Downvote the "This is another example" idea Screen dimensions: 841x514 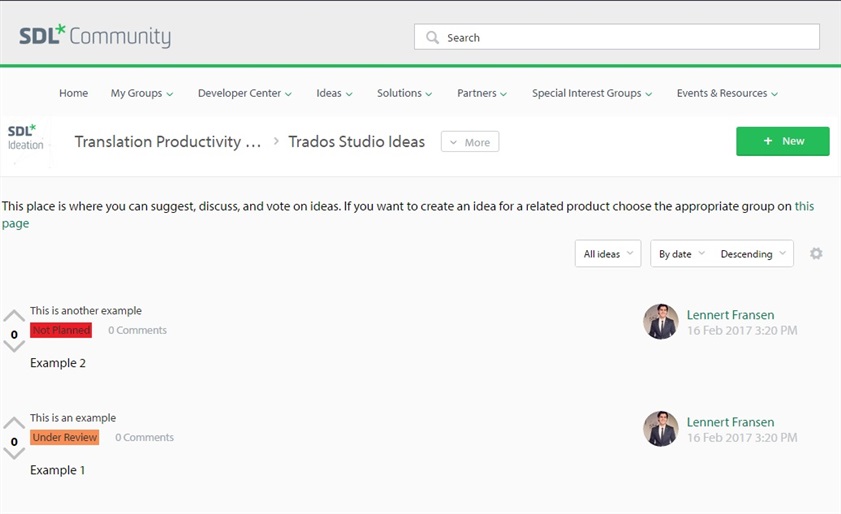(x=14, y=347)
